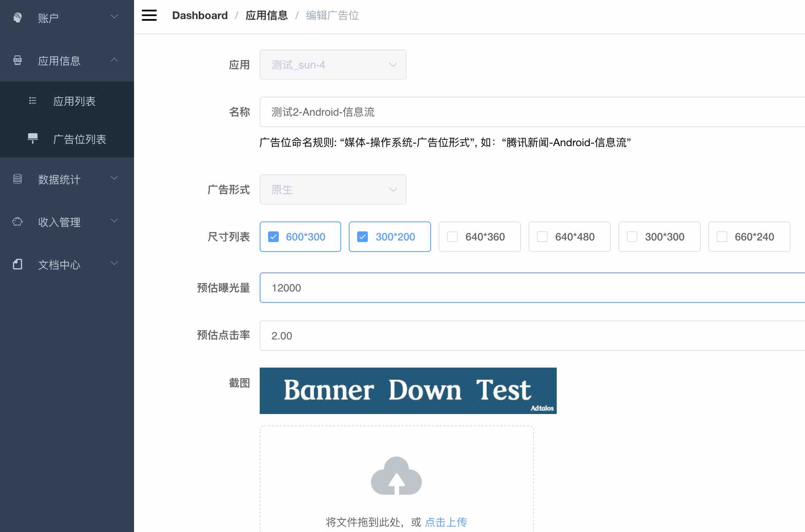The width and height of the screenshot is (805, 532).
Task: Expand the 数据统计 sidebar chevron
Action: point(114,178)
